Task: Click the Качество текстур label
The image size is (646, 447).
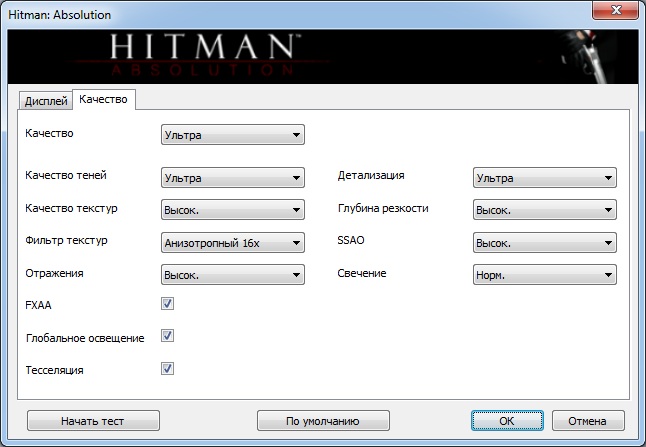Action: (71, 208)
